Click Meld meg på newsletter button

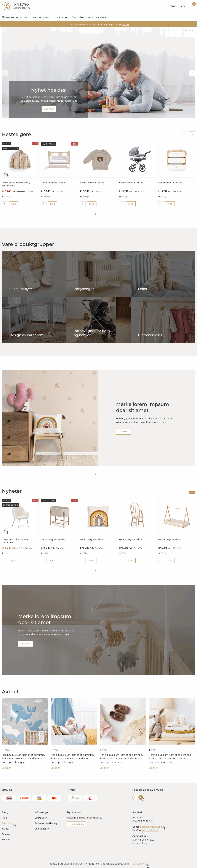[x=77, y=824]
